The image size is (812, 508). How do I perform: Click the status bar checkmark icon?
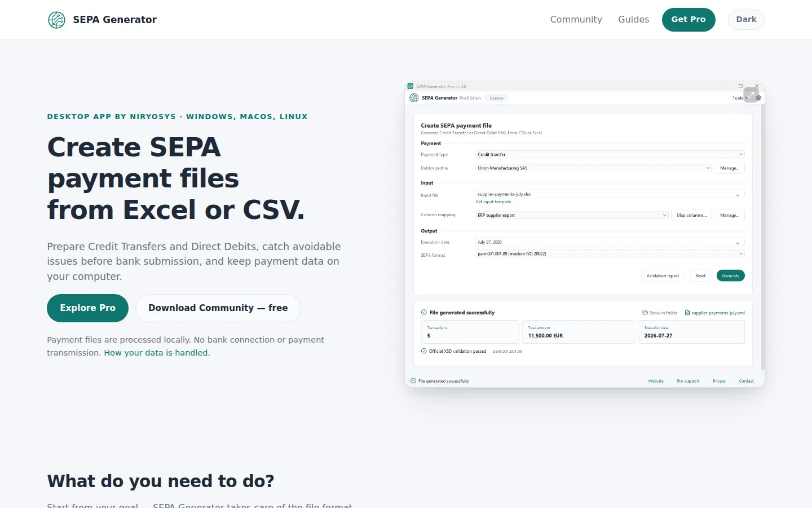(413, 381)
